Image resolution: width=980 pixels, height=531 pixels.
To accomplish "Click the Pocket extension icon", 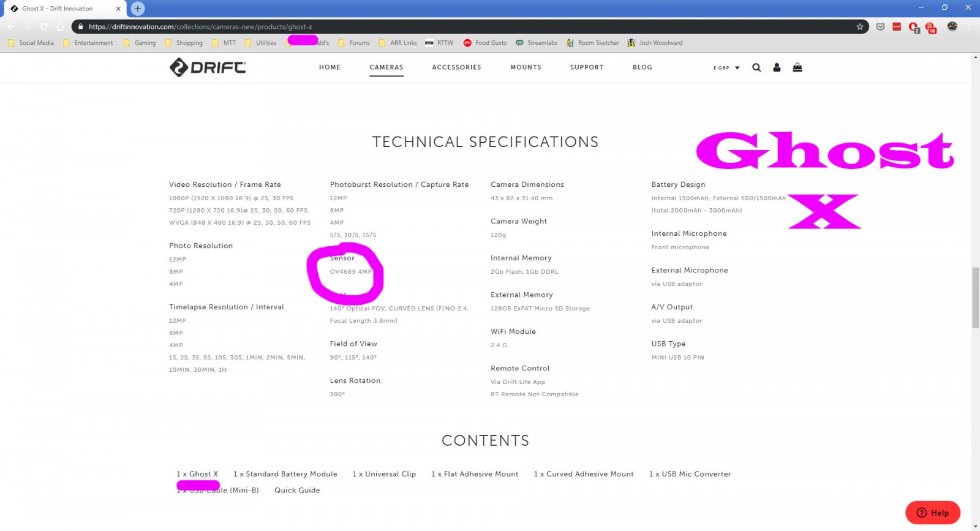I will [x=880, y=26].
